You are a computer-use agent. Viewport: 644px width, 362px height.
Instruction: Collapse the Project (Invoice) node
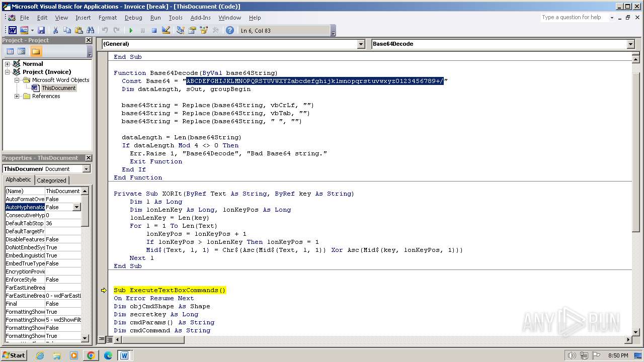[x=8, y=72]
